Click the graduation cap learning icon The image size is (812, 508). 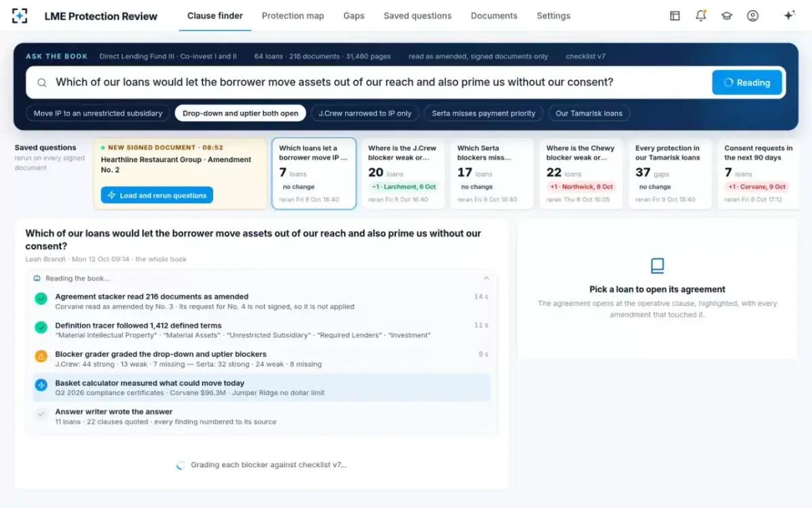727,16
